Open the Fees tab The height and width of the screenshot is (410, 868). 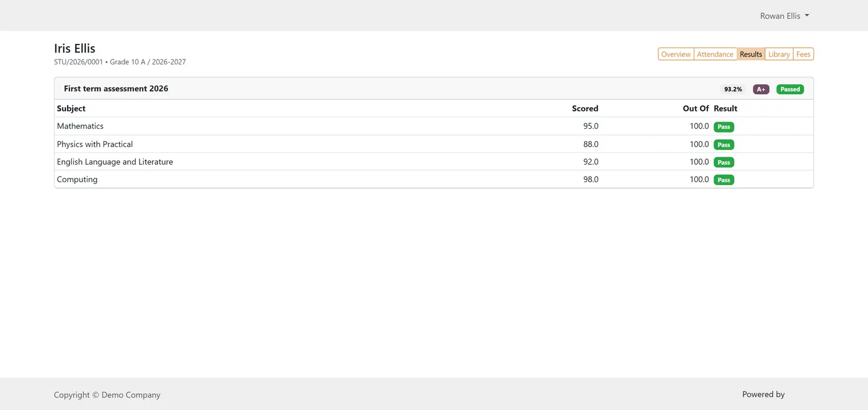pos(803,55)
